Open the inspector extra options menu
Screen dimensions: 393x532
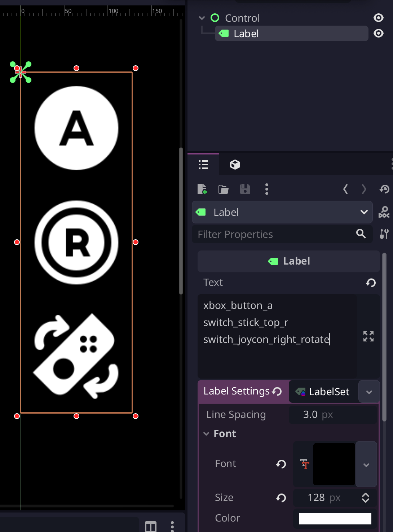(267, 189)
